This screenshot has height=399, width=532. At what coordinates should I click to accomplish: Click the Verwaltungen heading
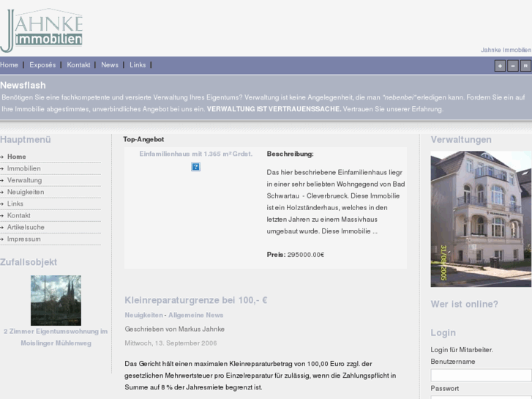click(461, 140)
